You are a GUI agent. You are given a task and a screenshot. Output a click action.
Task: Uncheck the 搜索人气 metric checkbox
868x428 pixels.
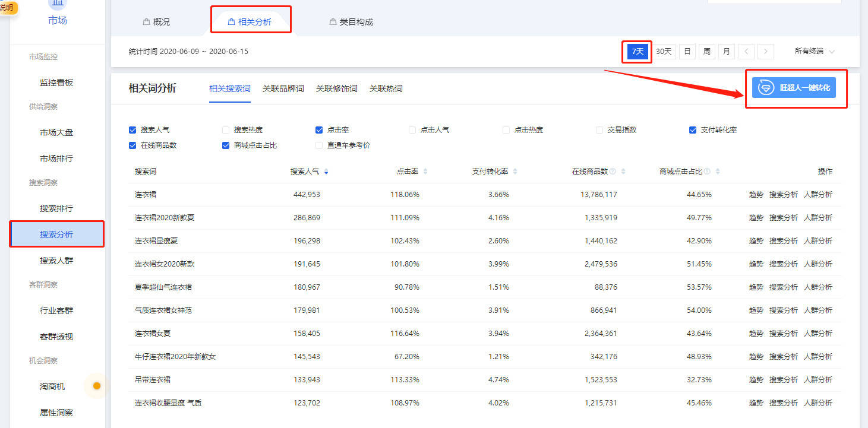(132, 130)
